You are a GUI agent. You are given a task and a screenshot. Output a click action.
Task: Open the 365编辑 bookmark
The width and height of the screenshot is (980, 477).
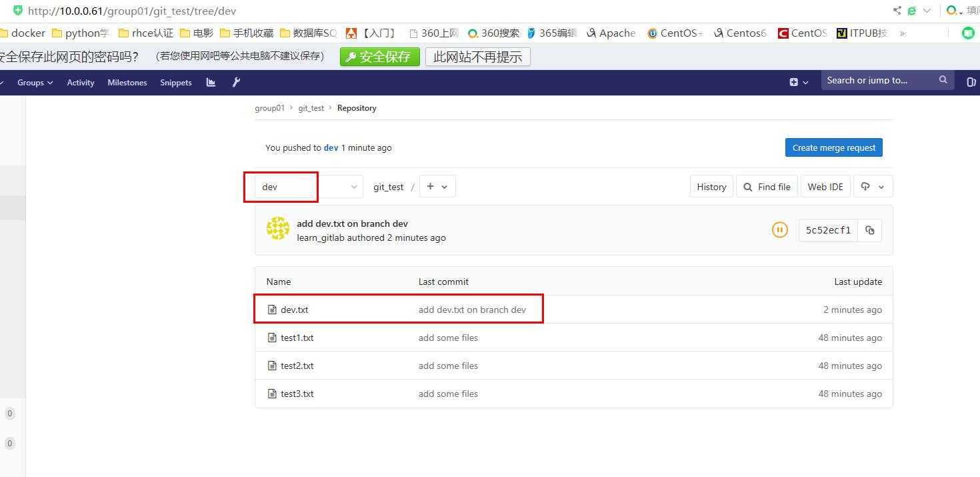click(551, 33)
